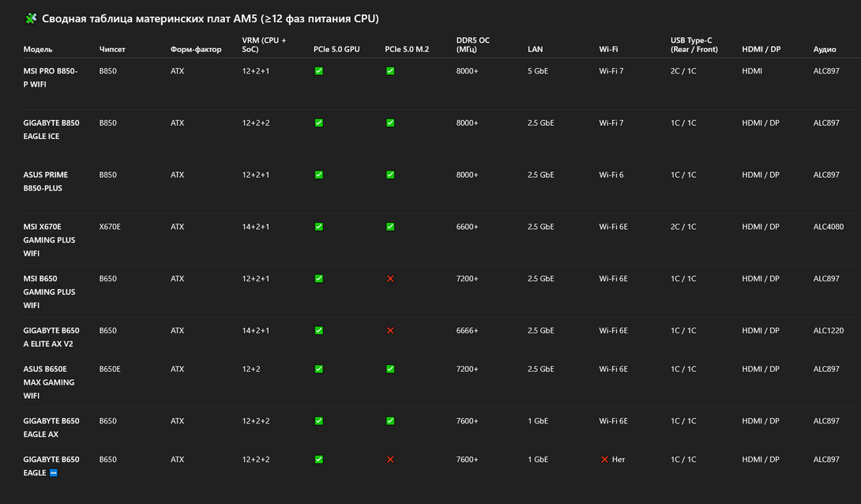This screenshot has height=504, width=861.
Task: Click the green puzzle icon beside the title
Action: click(x=31, y=18)
